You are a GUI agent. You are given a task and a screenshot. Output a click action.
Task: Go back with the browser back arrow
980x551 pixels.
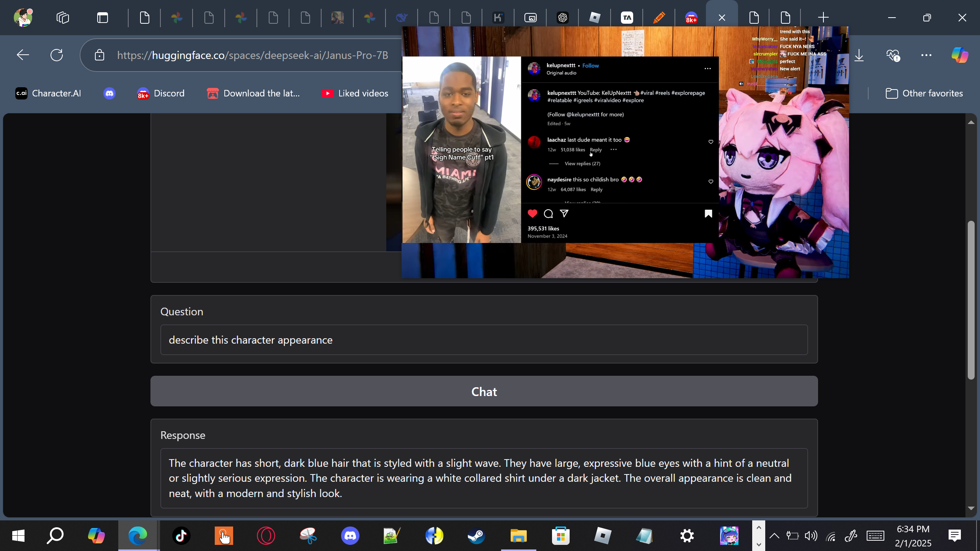(23, 55)
